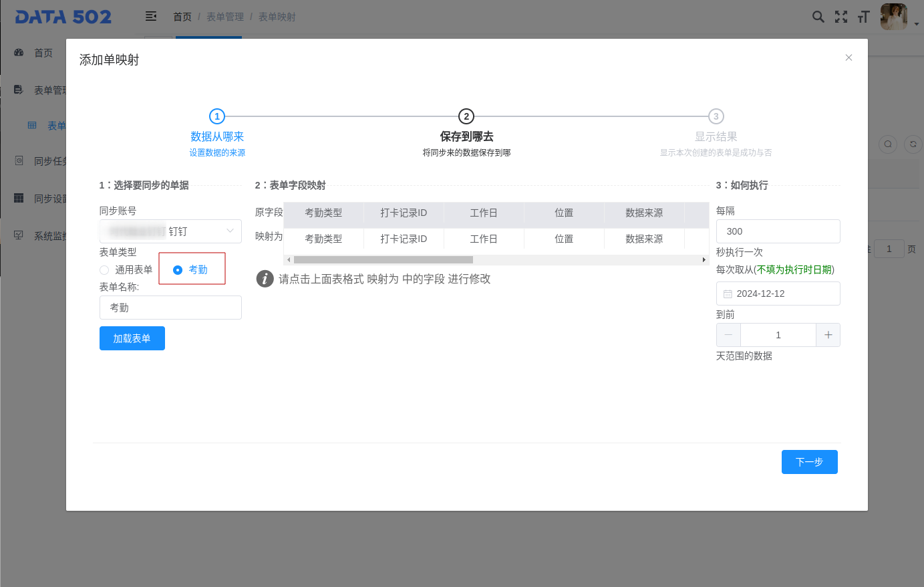The width and height of the screenshot is (924, 587).
Task: Click the 加载表单 button
Action: tap(132, 338)
